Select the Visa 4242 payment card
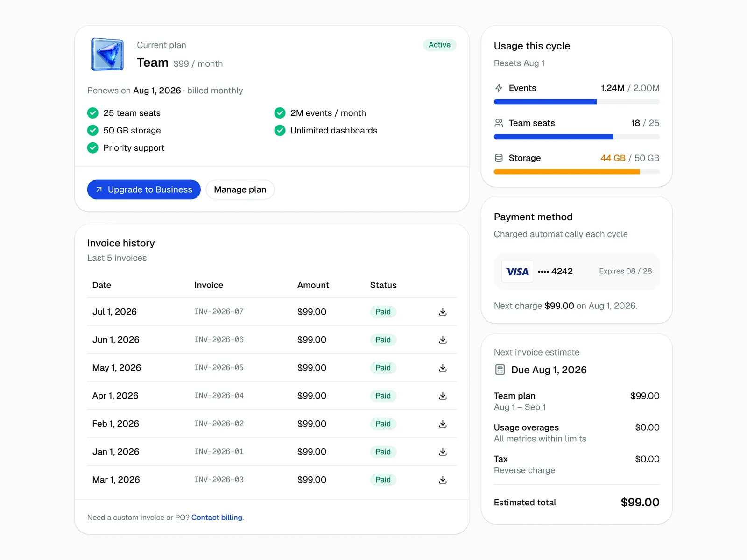Viewport: 747px width, 560px height. coord(577,272)
